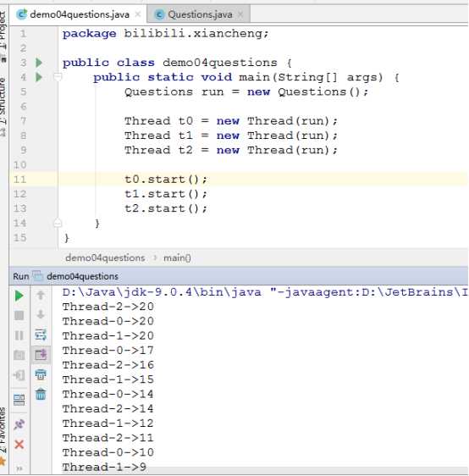Click demo04questions breadcrumb below editor
The image size is (469, 476).
coord(105,258)
